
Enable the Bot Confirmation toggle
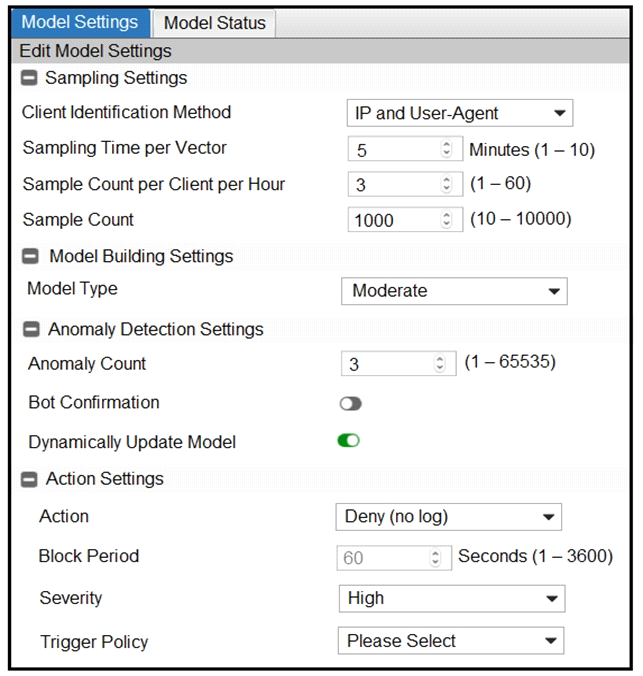[350, 404]
